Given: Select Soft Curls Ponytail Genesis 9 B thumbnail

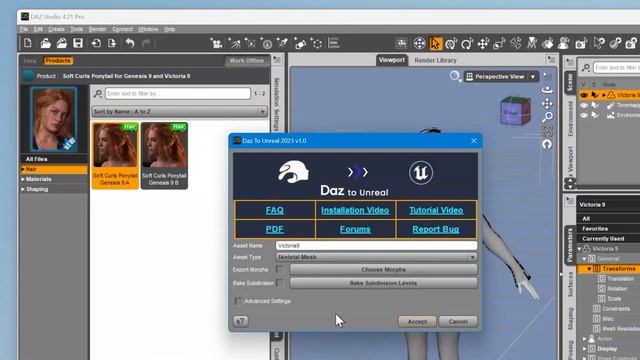Looking at the screenshot, I should pos(164,156).
